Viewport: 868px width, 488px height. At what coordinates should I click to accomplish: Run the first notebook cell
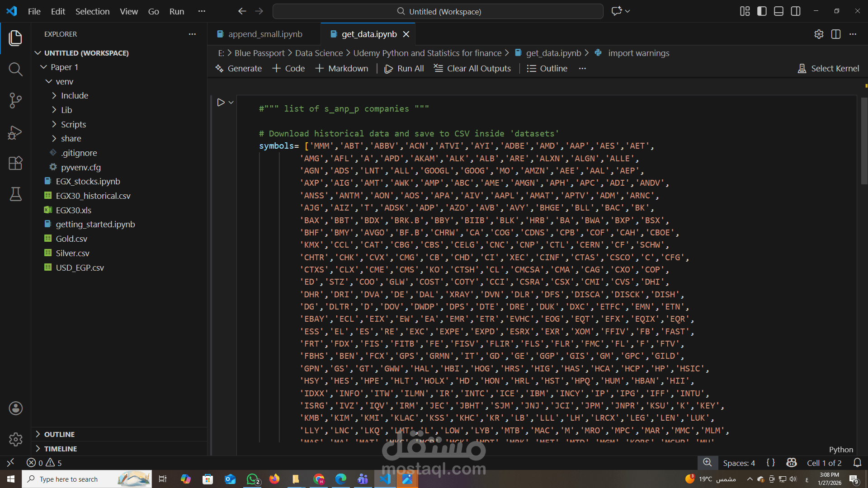coord(221,103)
